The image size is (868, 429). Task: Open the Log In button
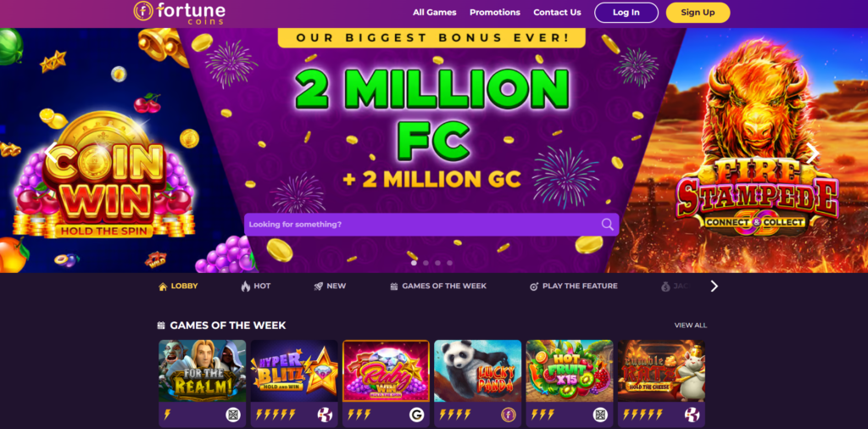tap(626, 12)
